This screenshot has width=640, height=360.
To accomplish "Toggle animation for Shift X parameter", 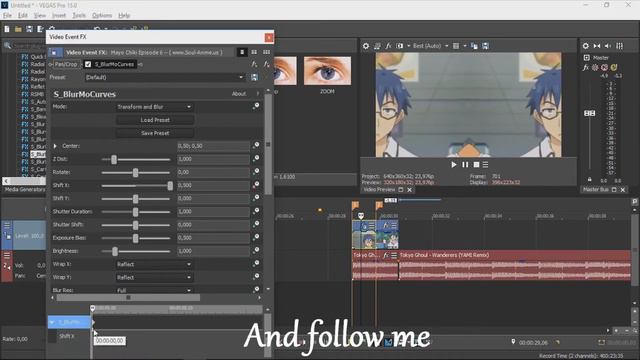I will coord(256,184).
